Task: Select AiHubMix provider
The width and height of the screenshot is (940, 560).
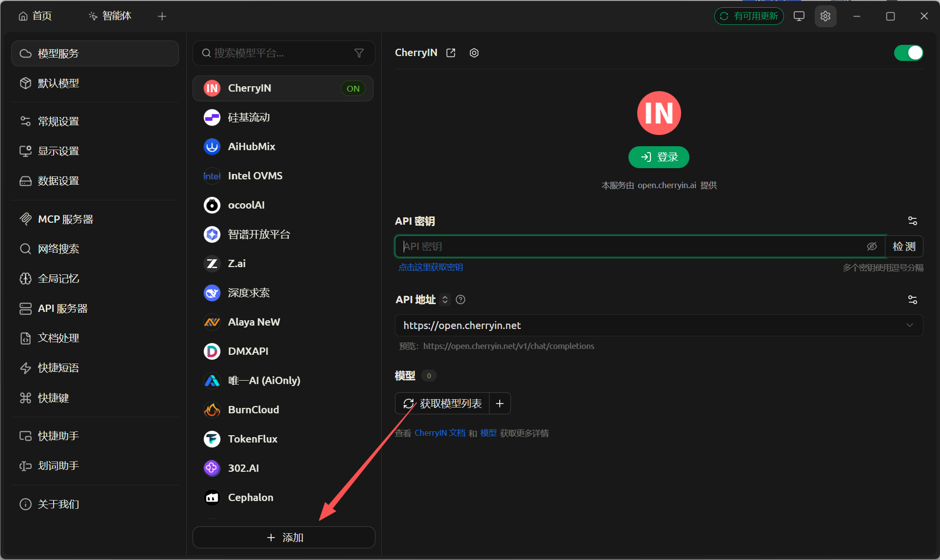Action: click(x=283, y=147)
